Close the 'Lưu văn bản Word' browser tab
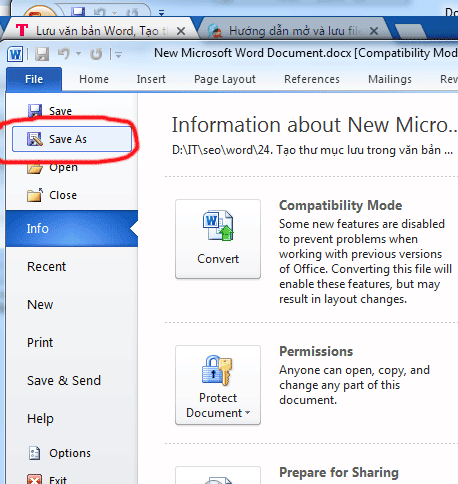This screenshot has width=458, height=484. pyautogui.click(x=181, y=31)
